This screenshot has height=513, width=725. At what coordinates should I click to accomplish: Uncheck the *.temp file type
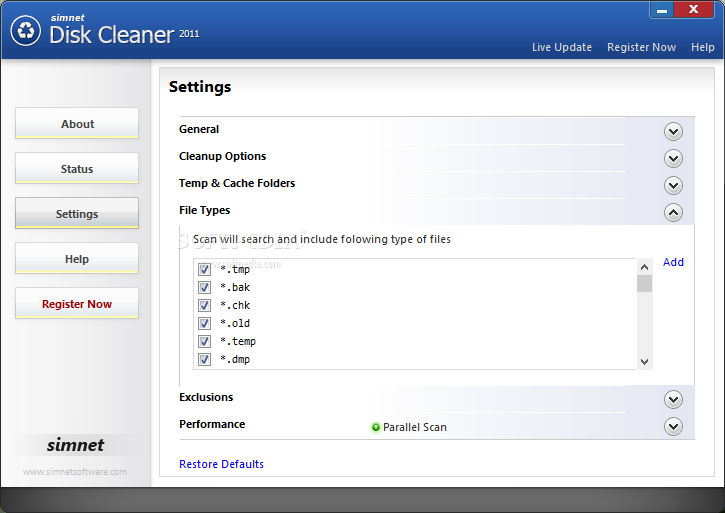204,341
